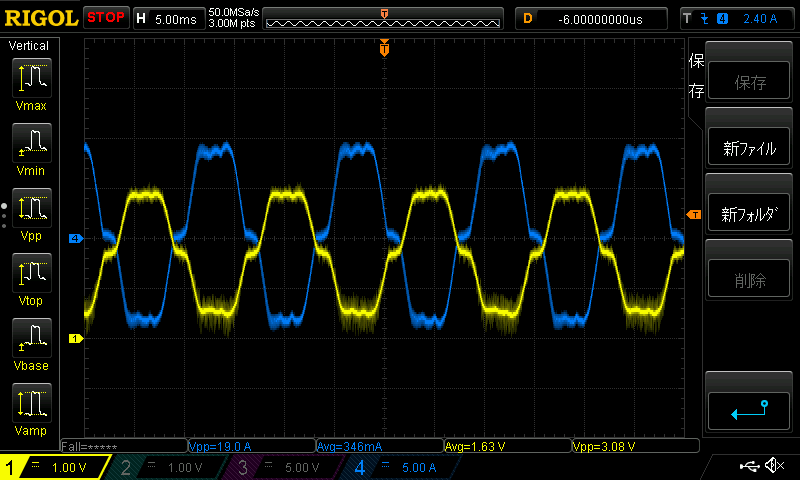Click the Vertical measurement menu label
This screenshot has width=800, height=480.
(29, 46)
